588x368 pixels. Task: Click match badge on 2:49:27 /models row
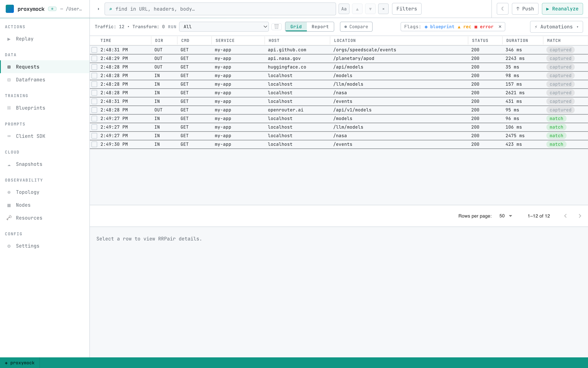pos(556,119)
